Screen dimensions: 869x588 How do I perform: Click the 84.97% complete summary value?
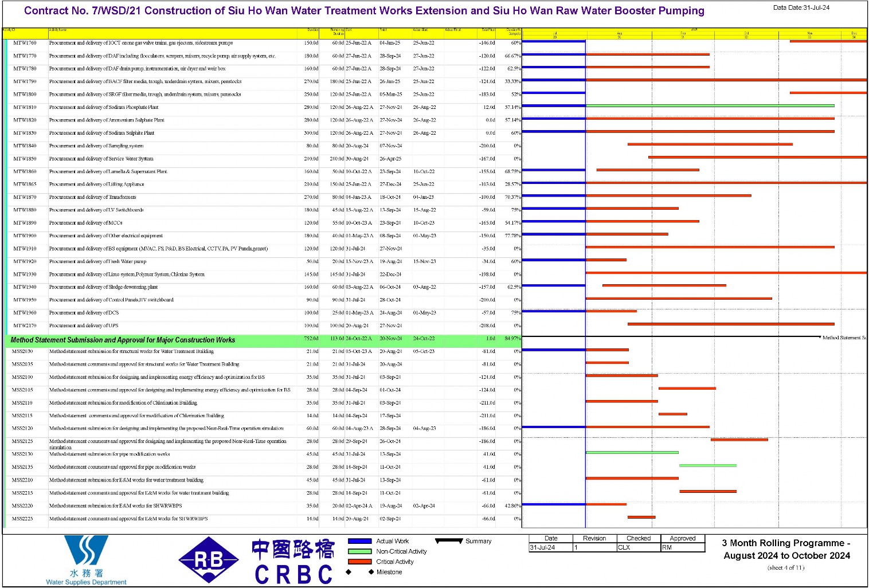pos(513,339)
